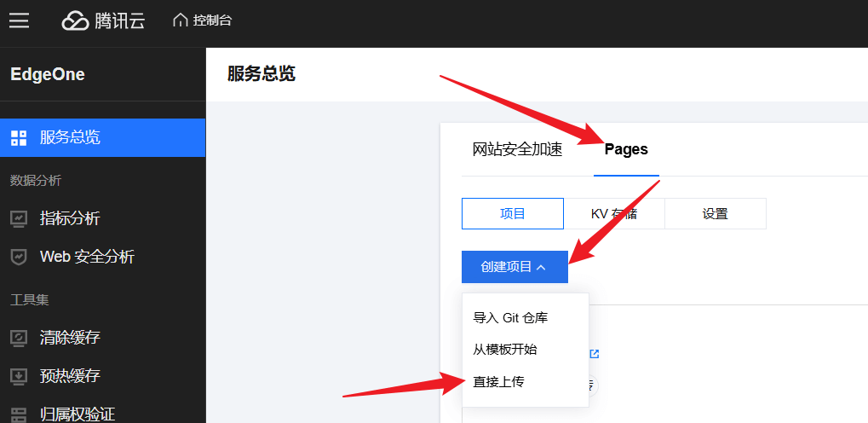This screenshot has height=423, width=868.
Task: Open the hamburger navigation menu
Action: click(x=19, y=20)
